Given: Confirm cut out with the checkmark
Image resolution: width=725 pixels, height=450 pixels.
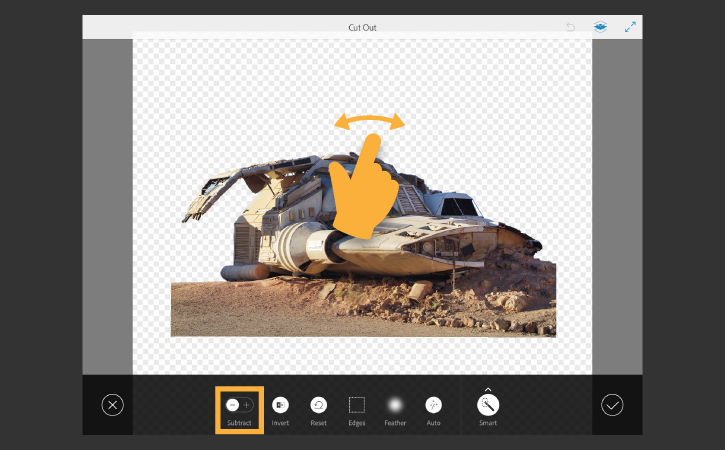Looking at the screenshot, I should click(612, 405).
